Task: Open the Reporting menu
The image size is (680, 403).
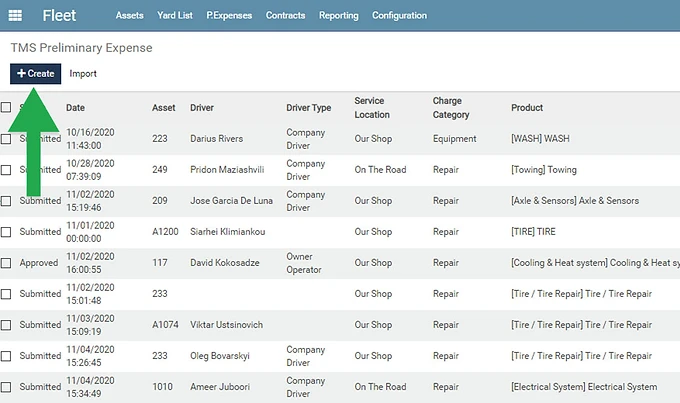Action: click(339, 16)
